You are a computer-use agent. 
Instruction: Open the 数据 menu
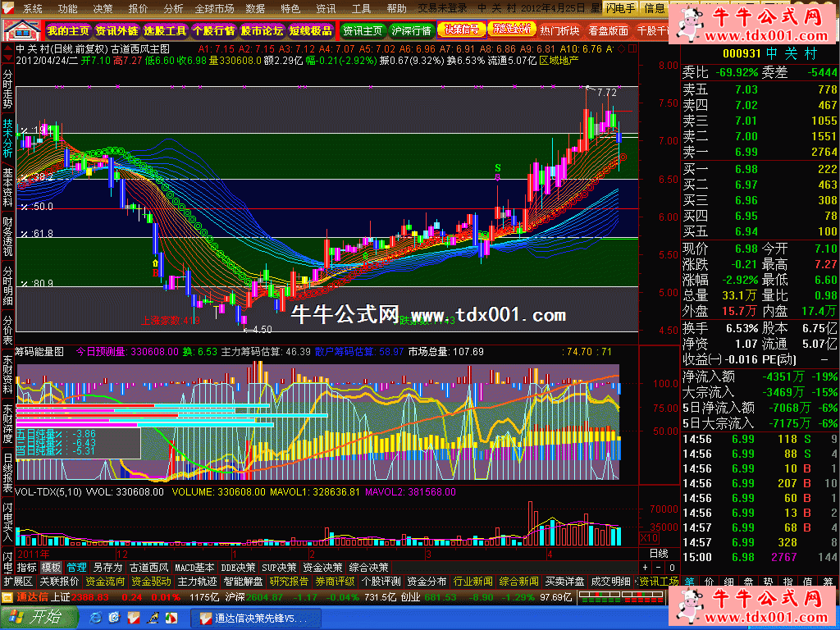[x=256, y=8]
